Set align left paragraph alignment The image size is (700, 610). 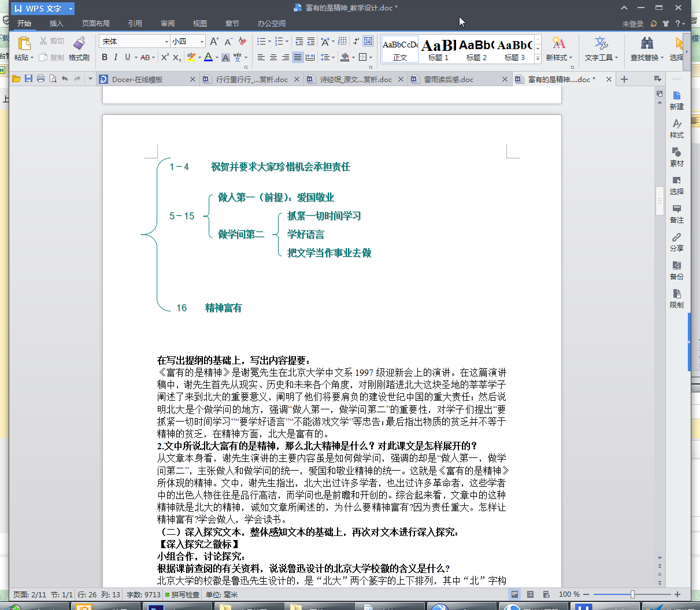coord(261,57)
